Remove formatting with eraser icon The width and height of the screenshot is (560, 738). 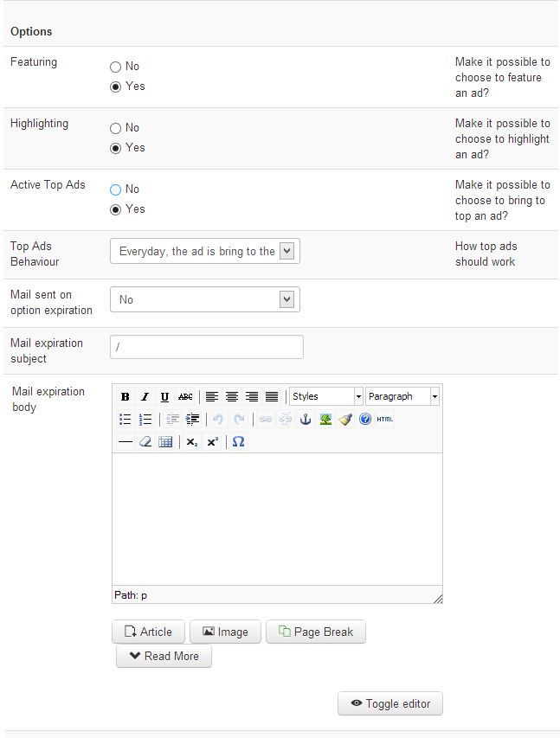pyautogui.click(x=145, y=442)
